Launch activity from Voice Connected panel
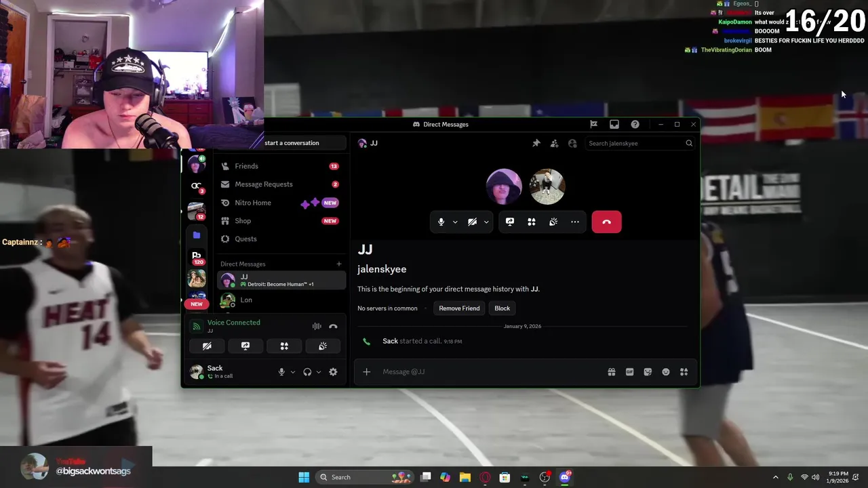868x488 pixels. click(x=284, y=346)
